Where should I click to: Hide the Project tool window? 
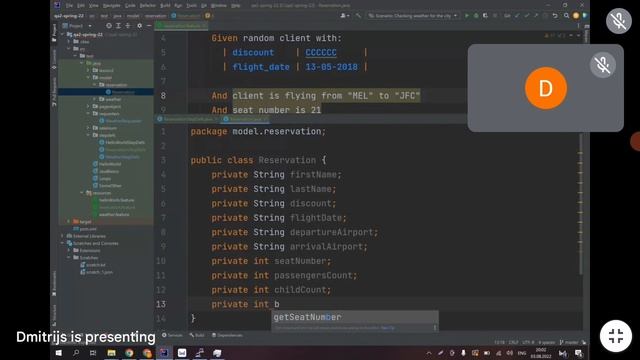coord(149,26)
